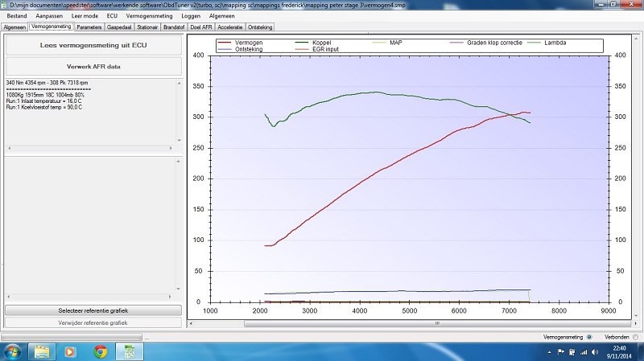Click the ObdTuner title bar app icon
This screenshot has width=644, height=361.
5,5
